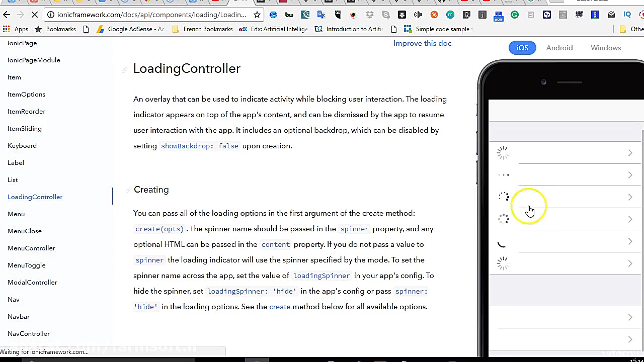Switch the demo to the Windows tab

pyautogui.click(x=606, y=48)
